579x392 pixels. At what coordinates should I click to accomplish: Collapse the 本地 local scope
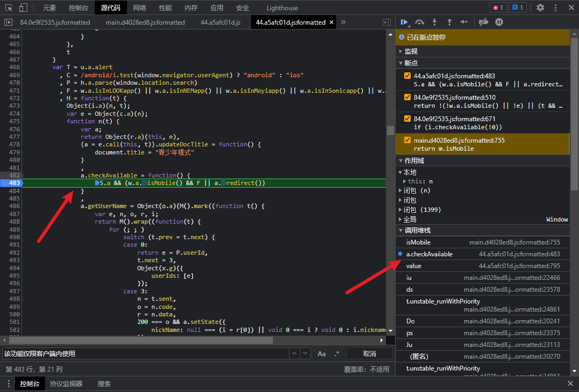[400, 173]
